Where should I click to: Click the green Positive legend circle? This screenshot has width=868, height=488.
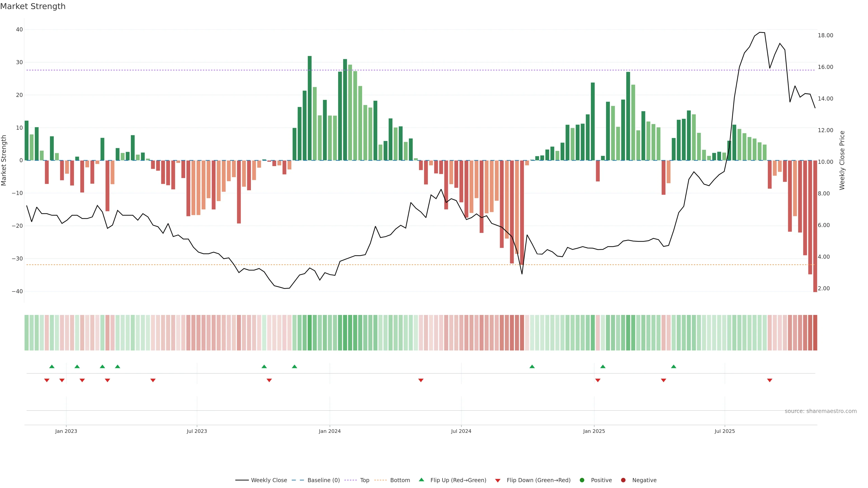click(582, 480)
